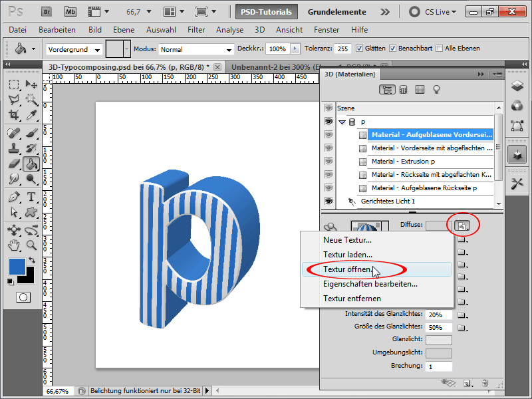This screenshot has height=399, width=532.
Task: Toggle the Benachbart checkbox
Action: point(392,49)
